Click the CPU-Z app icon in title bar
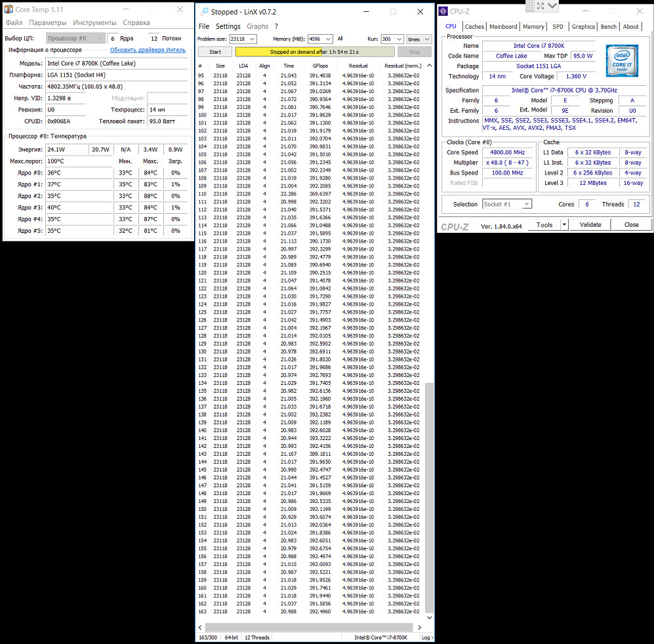The width and height of the screenshot is (654, 644). click(x=443, y=11)
